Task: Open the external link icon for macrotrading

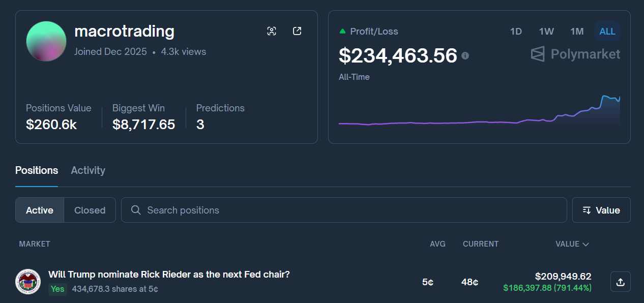Action: (297, 31)
